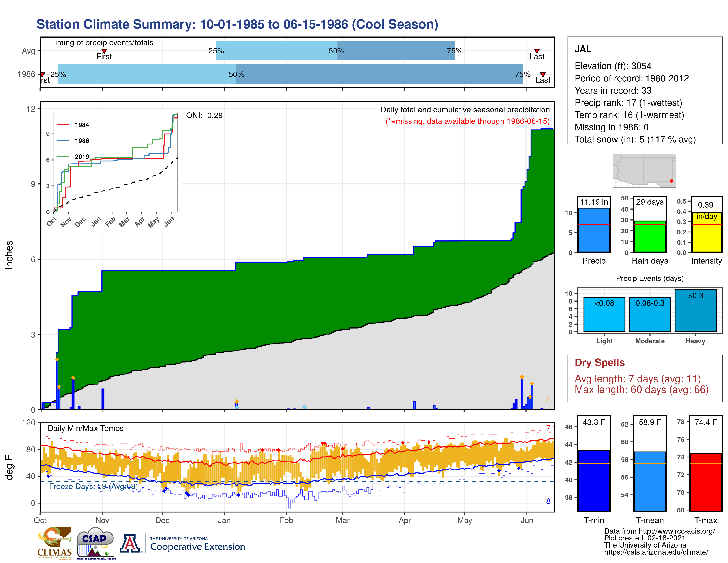Click 'Avg length: 7 days (avg: 11)'
Viewport: 728px width, 563px height.
pyautogui.click(x=638, y=379)
